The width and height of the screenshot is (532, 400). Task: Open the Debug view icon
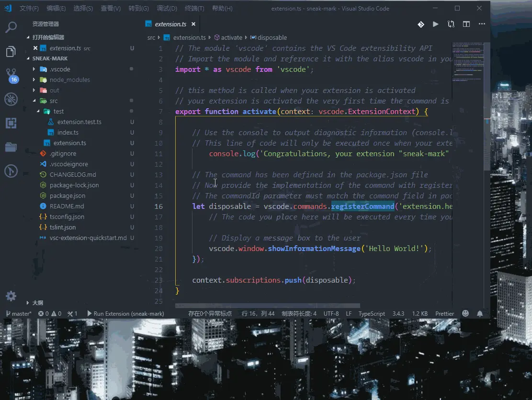coord(11,99)
